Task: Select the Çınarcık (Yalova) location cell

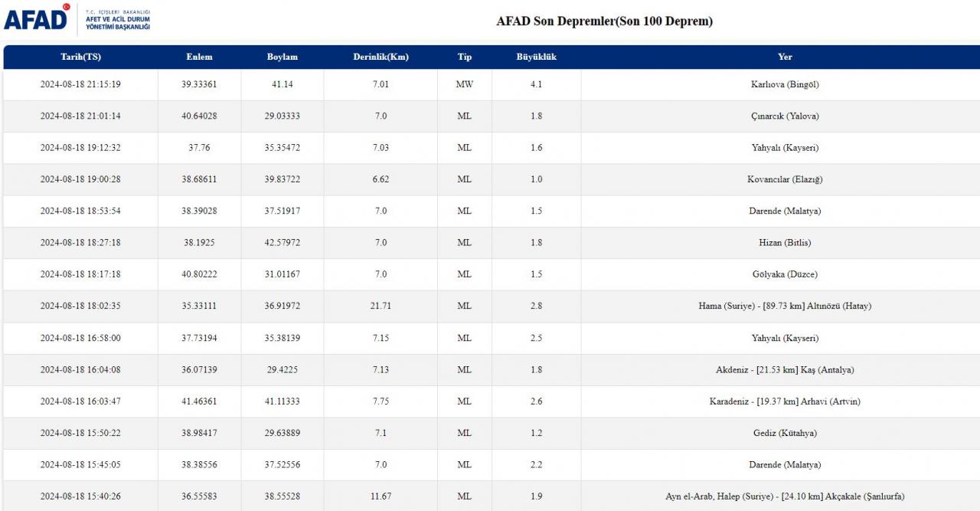Action: [785, 116]
